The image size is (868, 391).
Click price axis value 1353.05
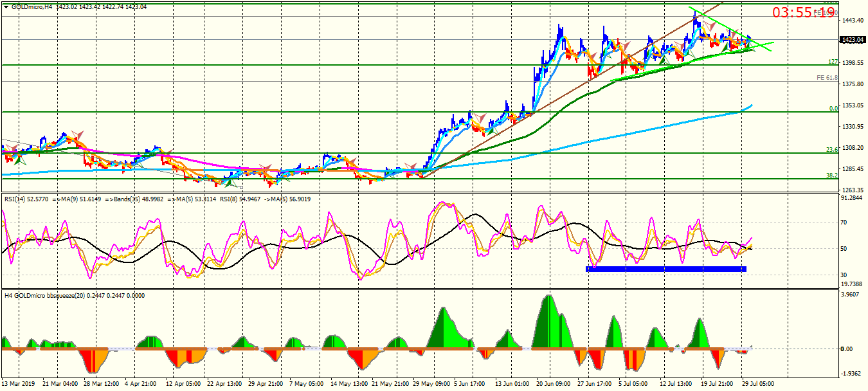click(x=852, y=105)
